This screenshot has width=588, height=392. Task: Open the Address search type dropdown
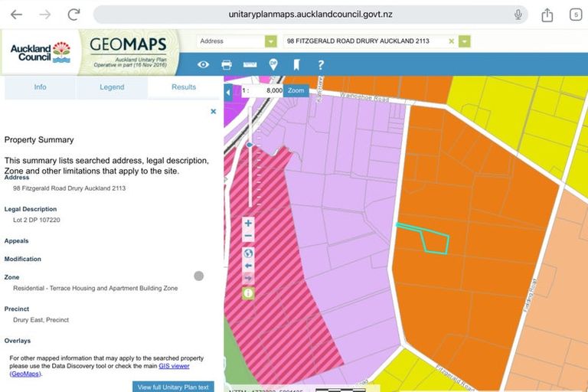[x=270, y=41]
